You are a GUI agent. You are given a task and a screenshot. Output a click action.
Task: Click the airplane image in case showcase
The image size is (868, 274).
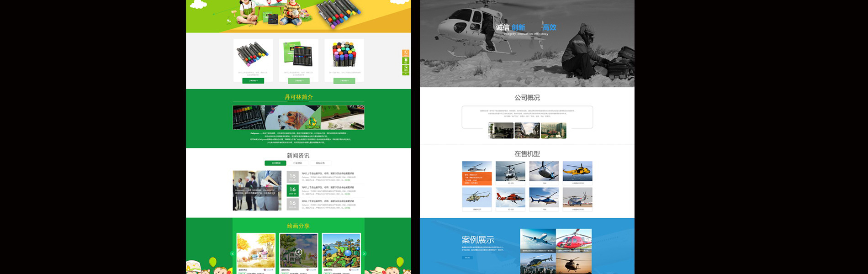pyautogui.click(x=538, y=239)
